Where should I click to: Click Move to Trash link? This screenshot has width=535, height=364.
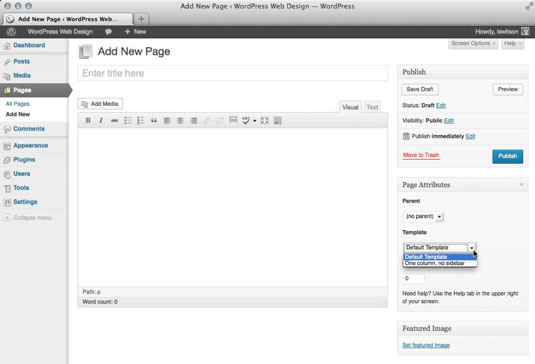coord(421,155)
